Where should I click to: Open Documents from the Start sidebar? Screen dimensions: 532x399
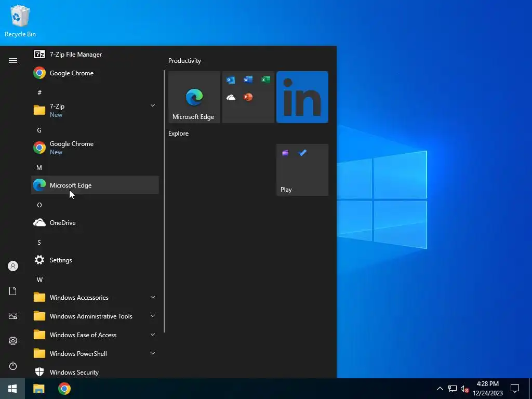13,291
